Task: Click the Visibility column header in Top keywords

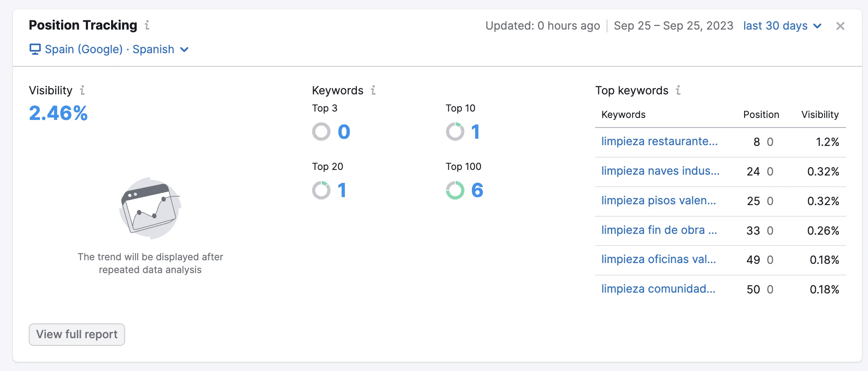Action: [820, 115]
